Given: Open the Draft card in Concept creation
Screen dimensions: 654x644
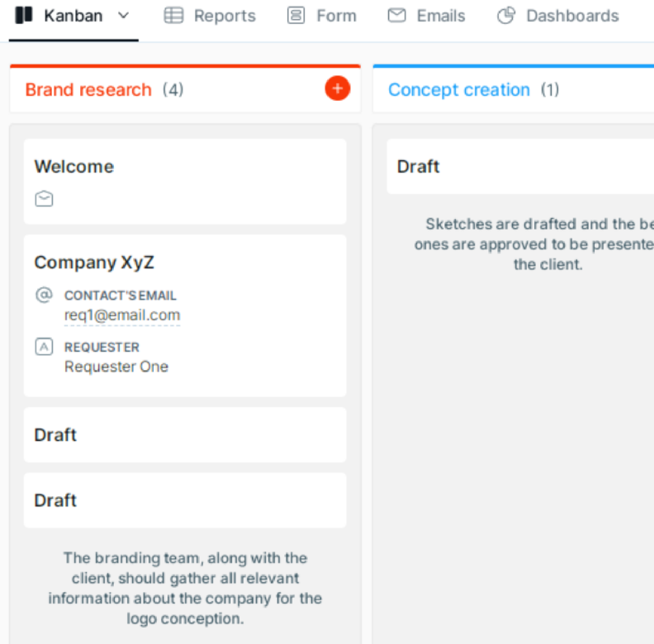Looking at the screenshot, I should coord(520,166).
